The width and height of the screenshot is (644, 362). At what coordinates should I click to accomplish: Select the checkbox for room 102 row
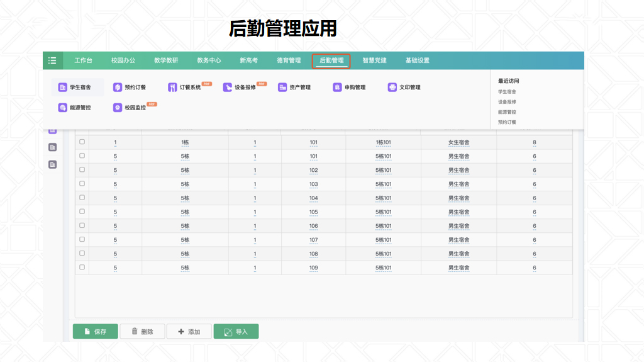[x=82, y=170]
